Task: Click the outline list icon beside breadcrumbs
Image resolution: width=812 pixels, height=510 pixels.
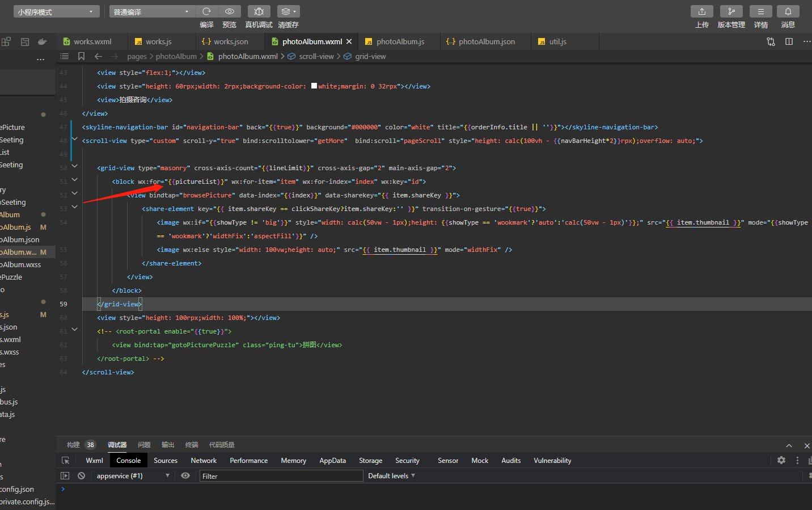Action: coord(65,56)
